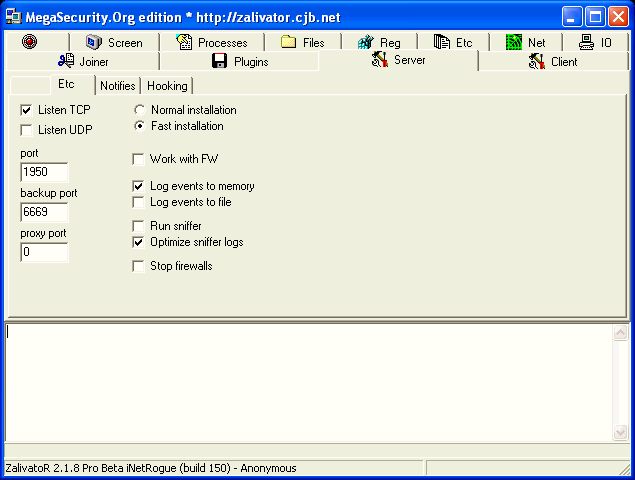Click the log output scrollbar down arrow

tap(619, 432)
